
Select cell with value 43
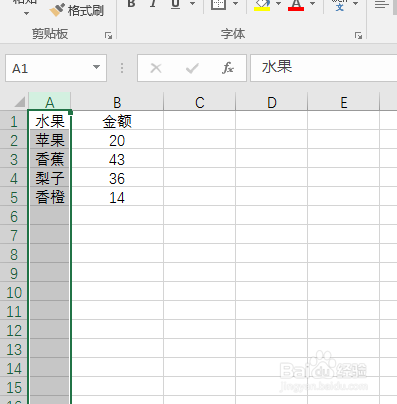tap(117, 159)
